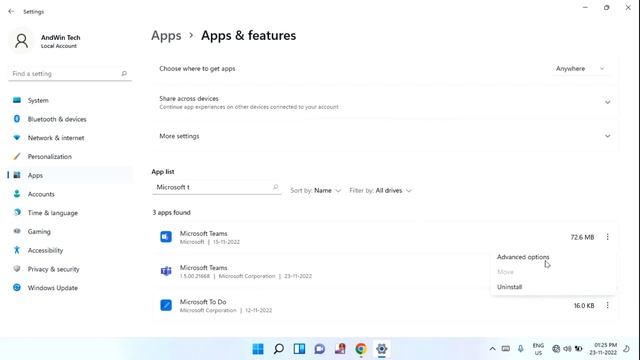Image resolution: width=640 pixels, height=360 pixels.
Task: Click the 3 apps found text
Action: click(x=171, y=213)
